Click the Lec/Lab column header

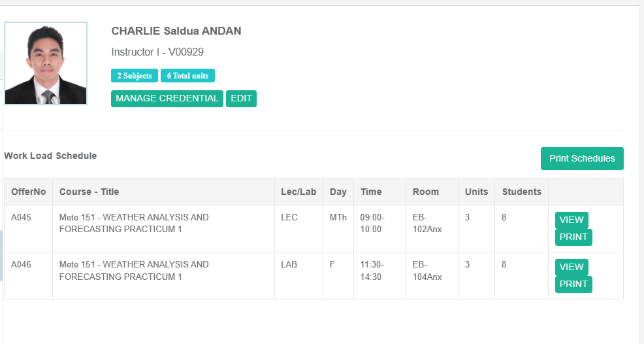298,192
